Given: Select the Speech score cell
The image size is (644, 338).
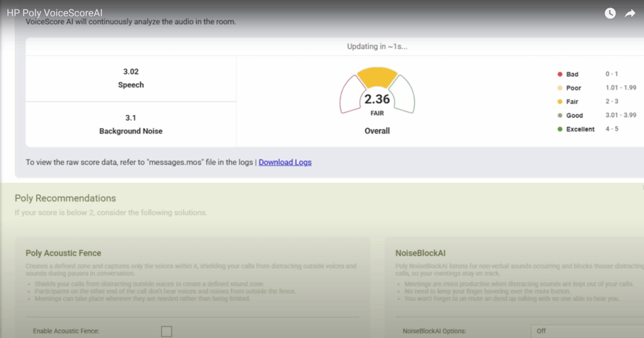Looking at the screenshot, I should click(x=131, y=78).
